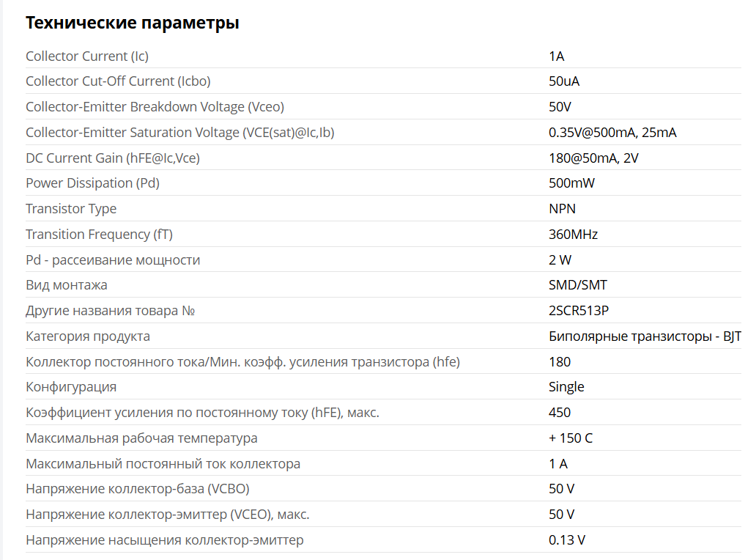This screenshot has height=560, width=756.
Task: Click the SMD/SMT mounting type value
Action: 577,285
